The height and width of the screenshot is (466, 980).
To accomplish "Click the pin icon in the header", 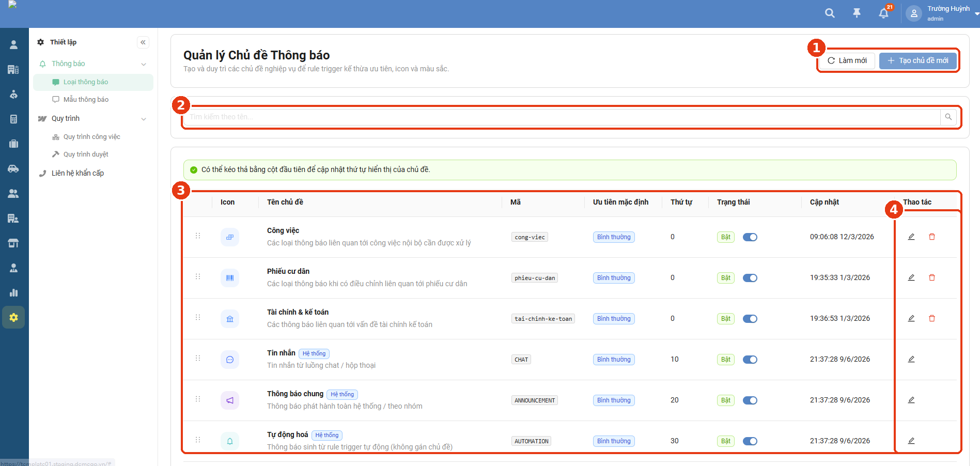I will point(857,13).
